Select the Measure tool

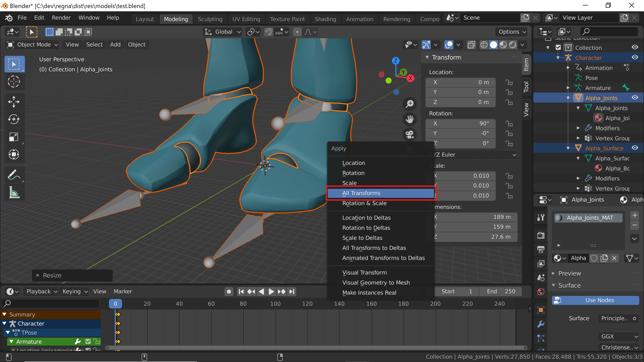click(x=14, y=192)
